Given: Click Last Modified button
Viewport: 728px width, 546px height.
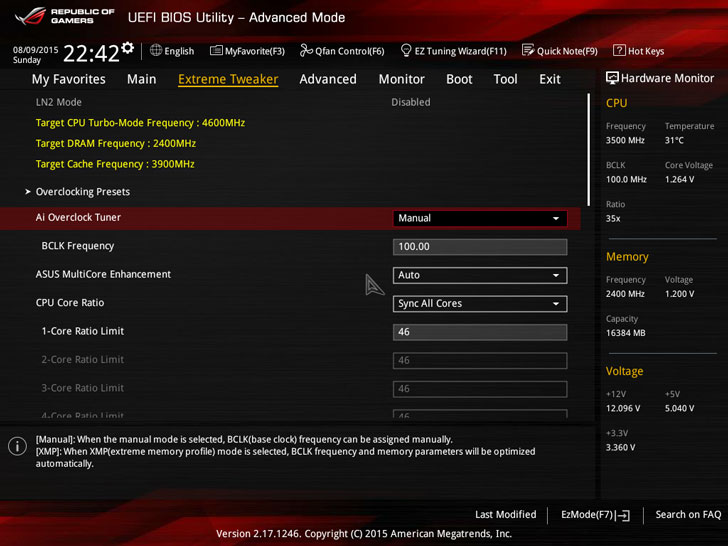Looking at the screenshot, I should click(505, 514).
